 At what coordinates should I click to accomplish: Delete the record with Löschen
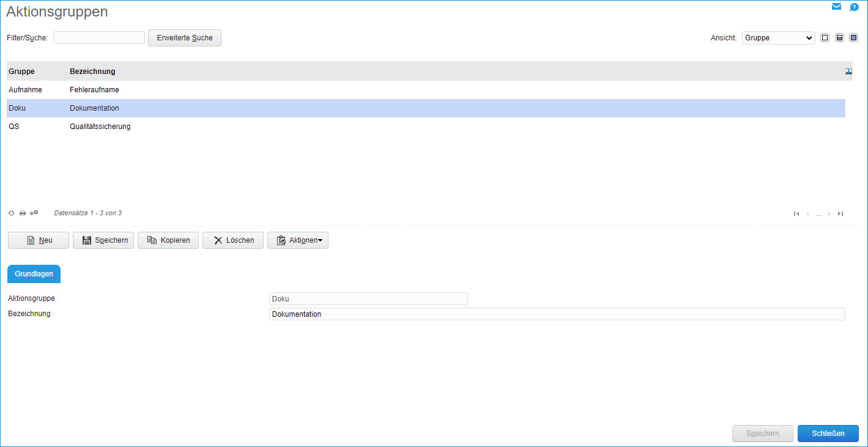pos(233,240)
